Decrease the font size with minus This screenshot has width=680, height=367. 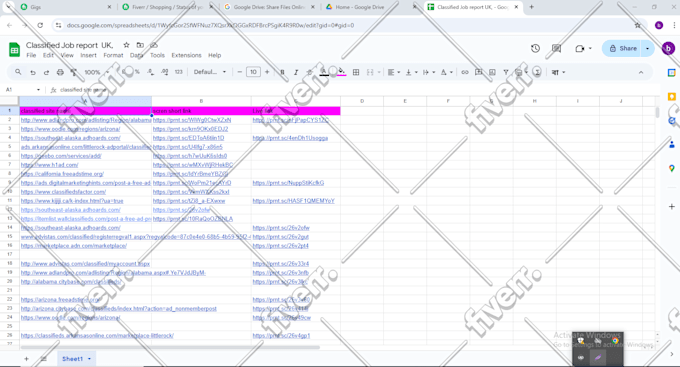point(239,72)
